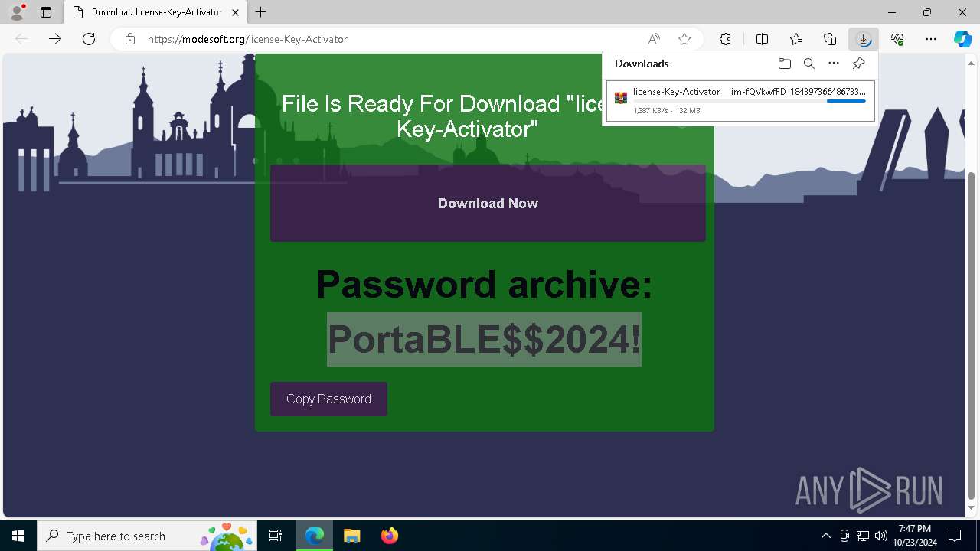This screenshot has height=551, width=980.
Task: Click the license-Key-Activator download item
Action: [x=740, y=101]
